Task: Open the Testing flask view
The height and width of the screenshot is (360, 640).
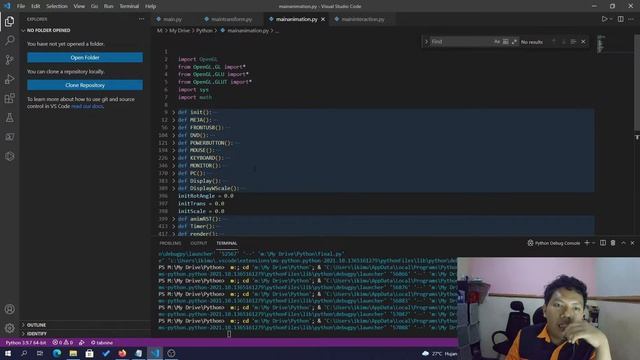Action: pyautogui.click(x=9, y=118)
